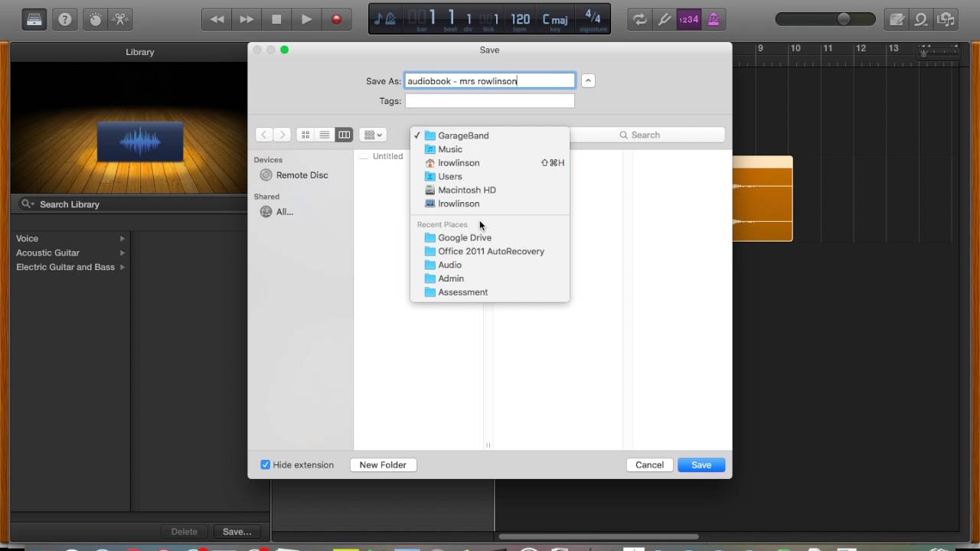The width and height of the screenshot is (980, 551).
Task: Select Macintosh HD in location menu
Action: tap(490, 190)
